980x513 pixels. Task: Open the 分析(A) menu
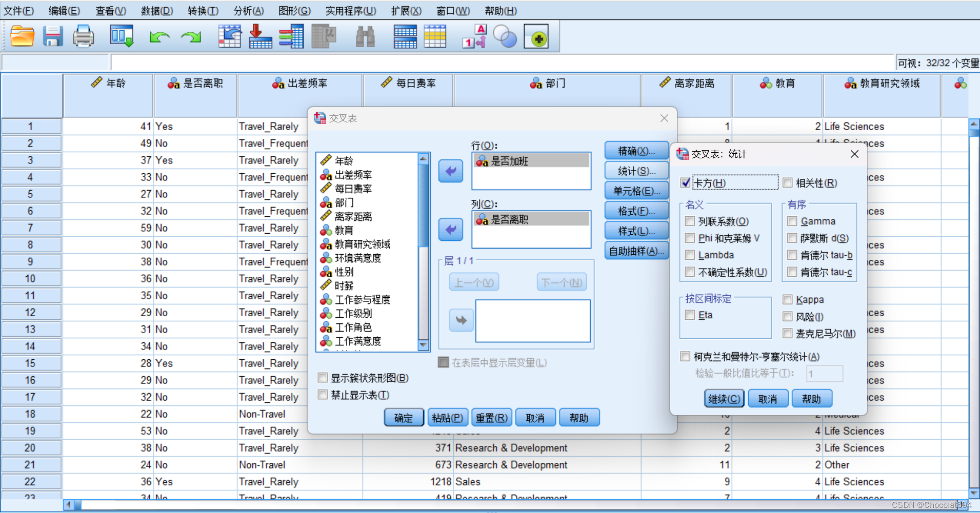point(248,10)
